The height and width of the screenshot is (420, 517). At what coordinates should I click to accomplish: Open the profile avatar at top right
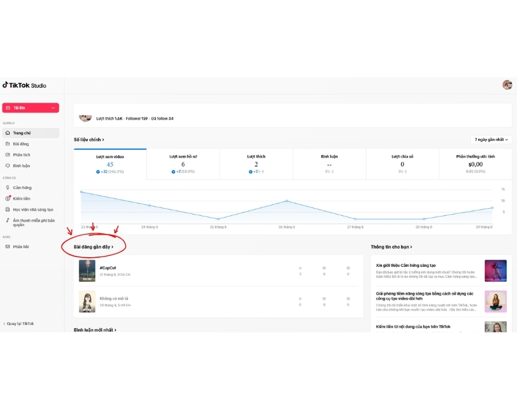(507, 85)
